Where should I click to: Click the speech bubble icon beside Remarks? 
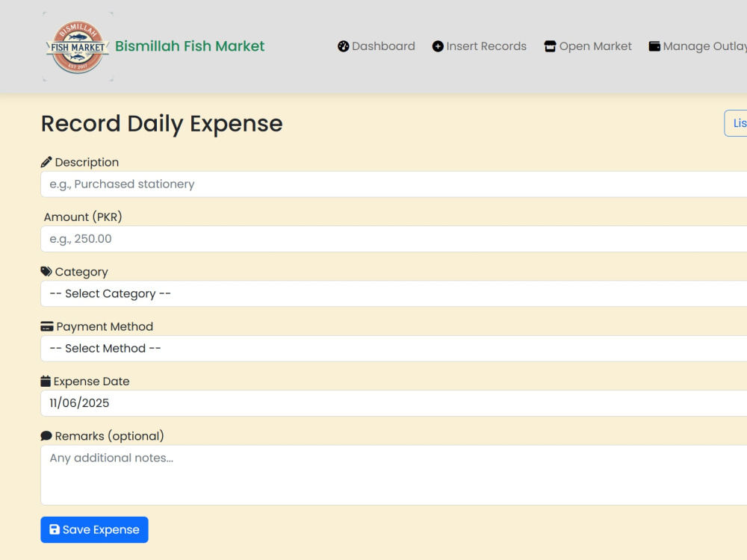point(46,436)
